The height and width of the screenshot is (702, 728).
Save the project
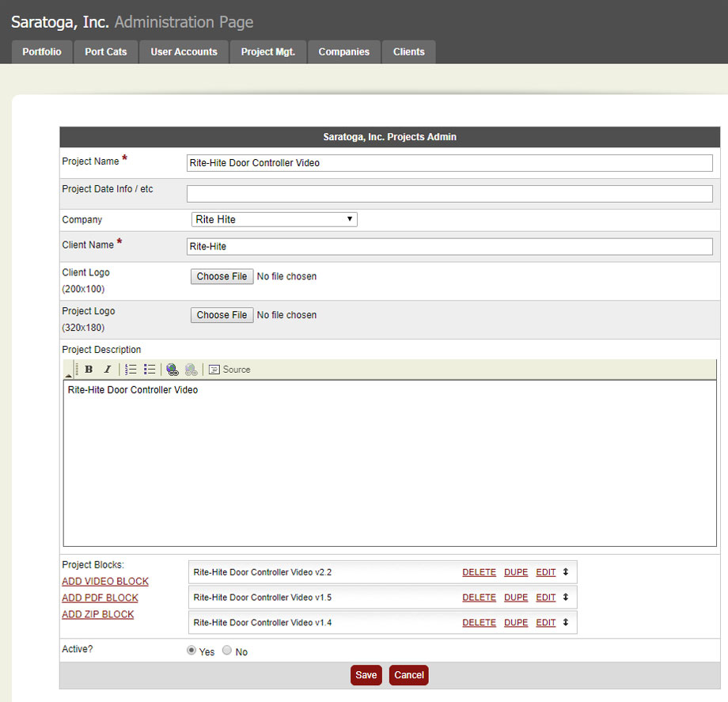(x=366, y=675)
